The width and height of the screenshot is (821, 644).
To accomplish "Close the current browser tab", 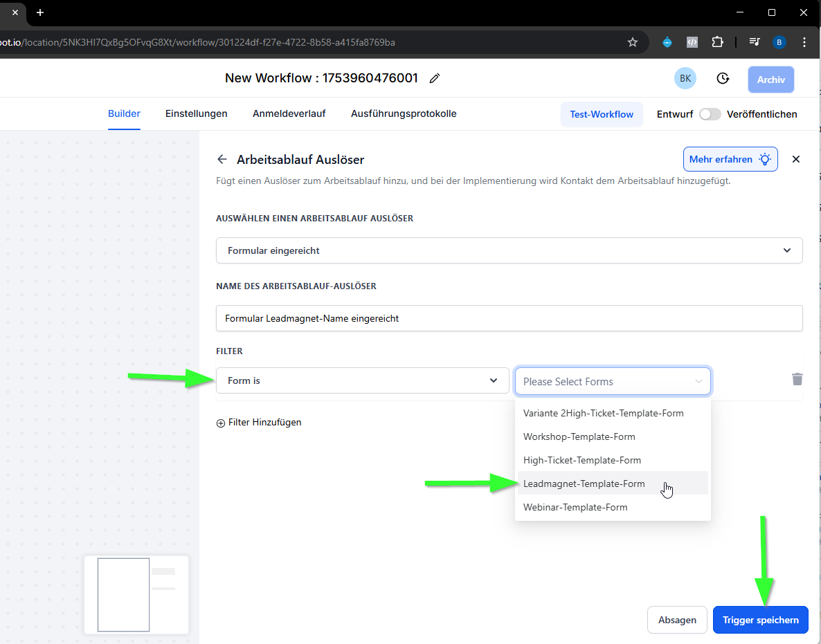I will click(x=15, y=12).
